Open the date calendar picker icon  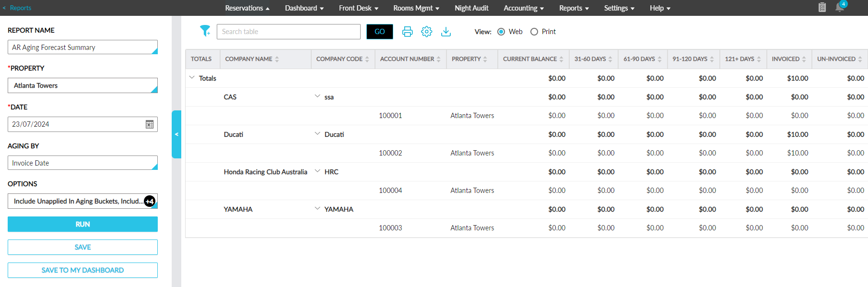pyautogui.click(x=150, y=124)
